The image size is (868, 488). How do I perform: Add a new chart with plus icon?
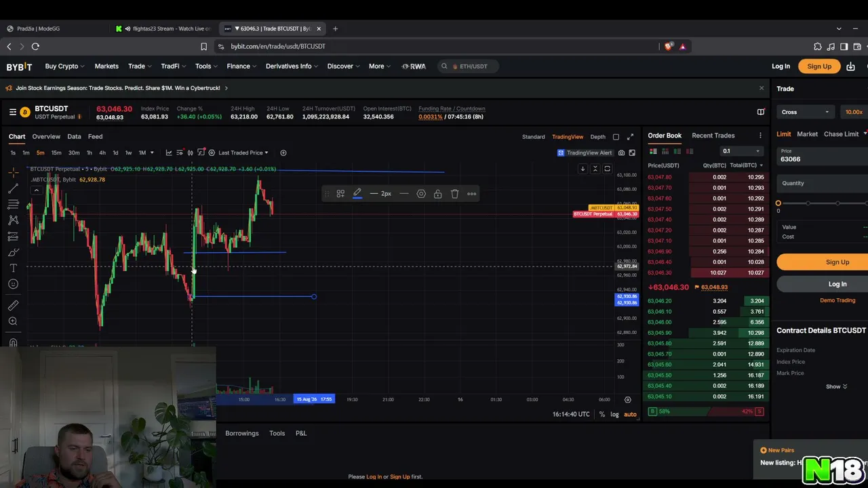pos(283,152)
